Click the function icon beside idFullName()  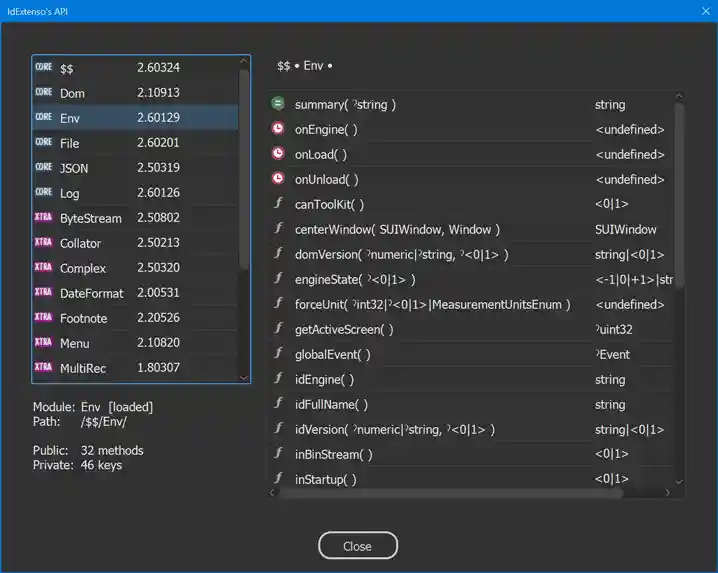(x=278, y=403)
